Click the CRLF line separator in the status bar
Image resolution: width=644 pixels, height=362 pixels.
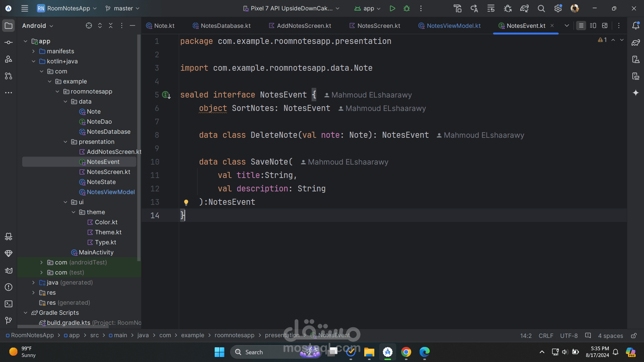pos(546,336)
